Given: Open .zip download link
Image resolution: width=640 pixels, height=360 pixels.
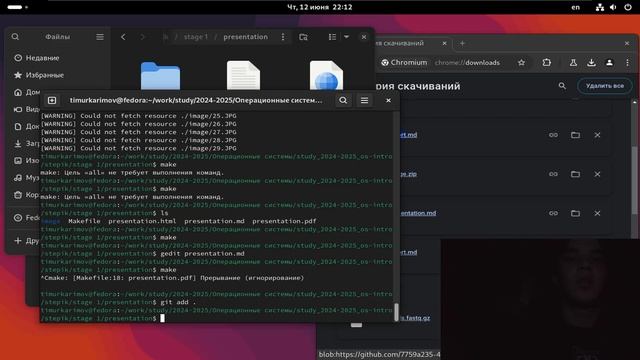Looking at the screenshot, I should click(408, 174).
